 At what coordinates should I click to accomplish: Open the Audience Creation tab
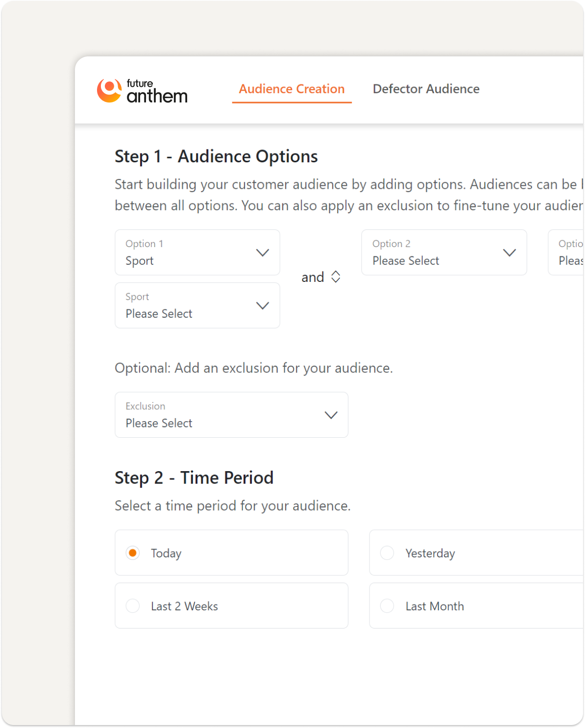click(x=292, y=89)
